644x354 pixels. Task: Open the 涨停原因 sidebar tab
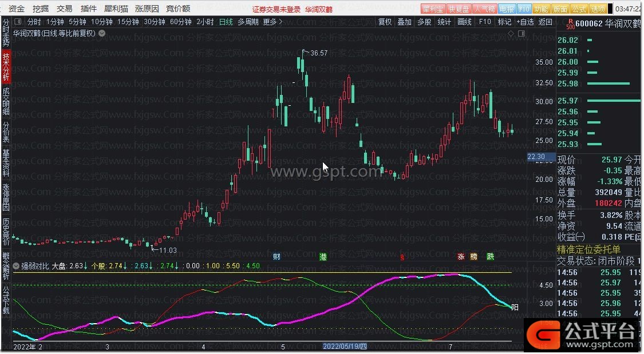[x=6, y=197]
